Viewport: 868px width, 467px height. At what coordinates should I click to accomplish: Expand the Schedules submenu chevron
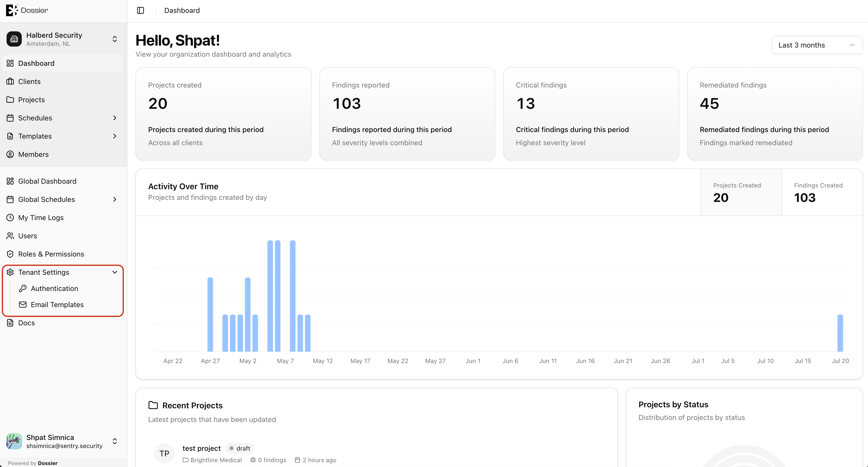click(115, 118)
